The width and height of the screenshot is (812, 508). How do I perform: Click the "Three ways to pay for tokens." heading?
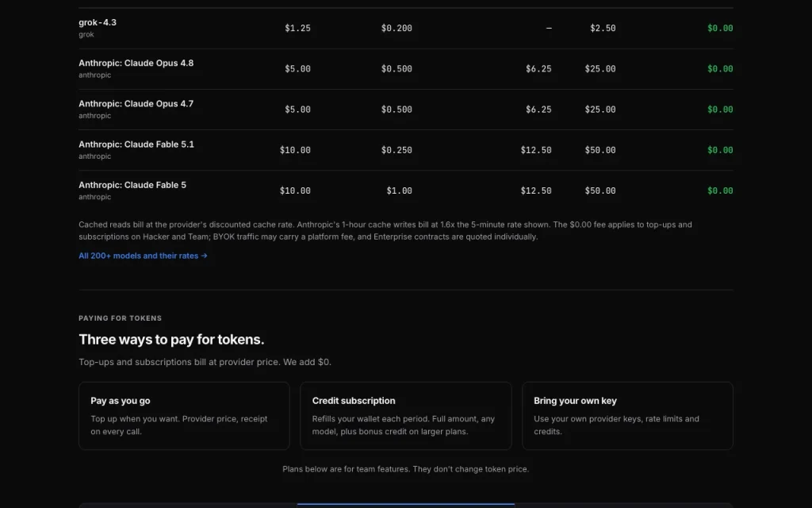[171, 340]
